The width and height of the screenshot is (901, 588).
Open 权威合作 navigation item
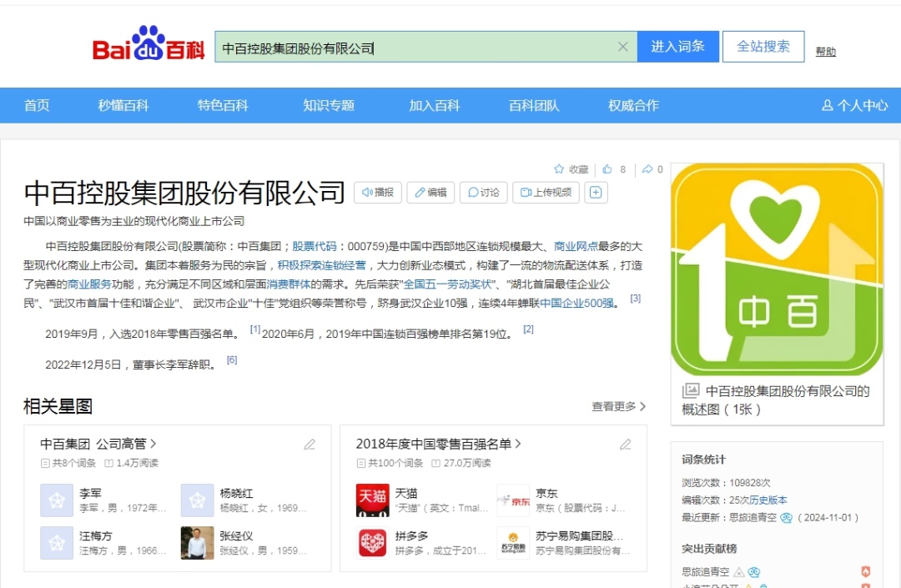(634, 105)
